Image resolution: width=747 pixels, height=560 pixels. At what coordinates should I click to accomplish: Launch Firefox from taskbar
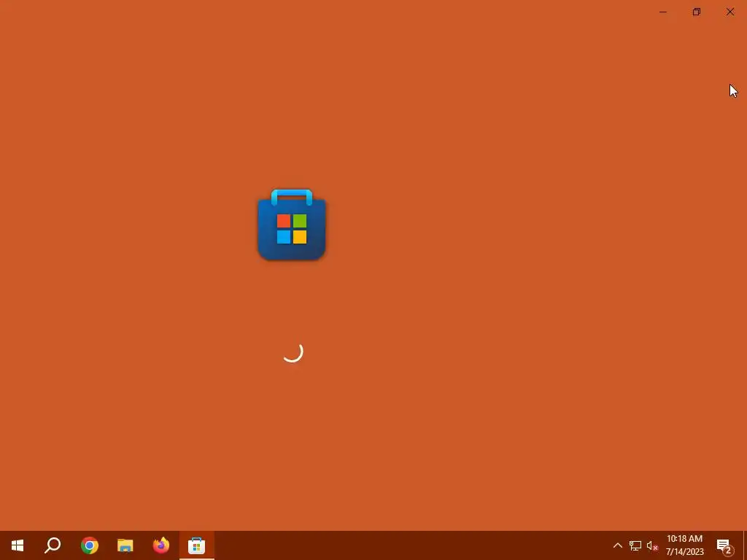tap(161, 545)
